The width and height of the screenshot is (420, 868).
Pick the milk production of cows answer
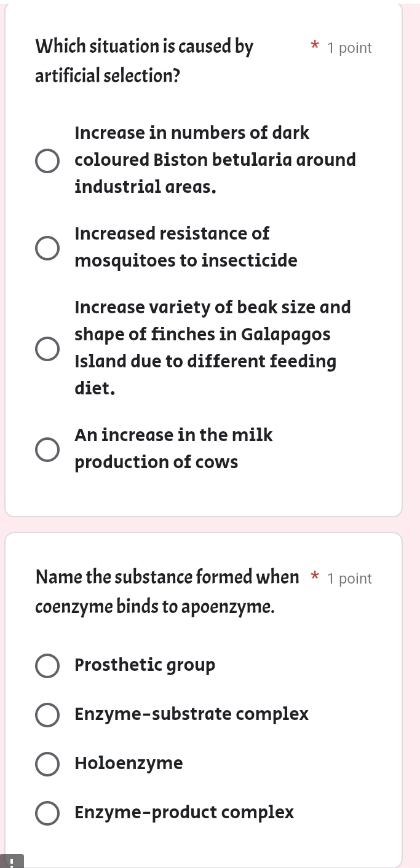click(47, 449)
